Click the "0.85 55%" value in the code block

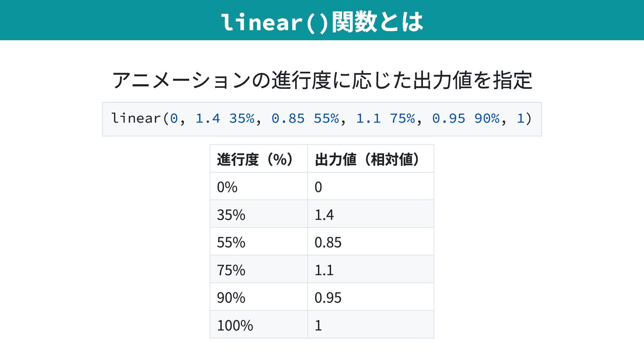click(305, 118)
